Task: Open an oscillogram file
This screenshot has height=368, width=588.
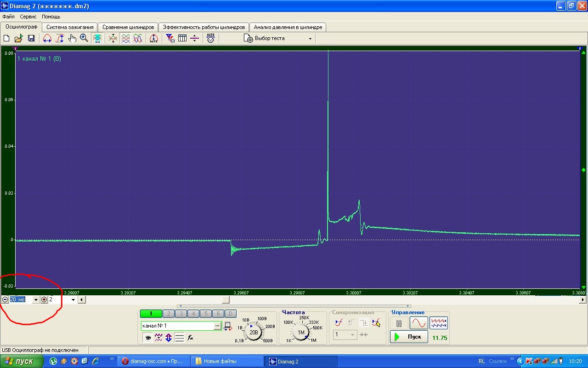Action: [x=19, y=39]
